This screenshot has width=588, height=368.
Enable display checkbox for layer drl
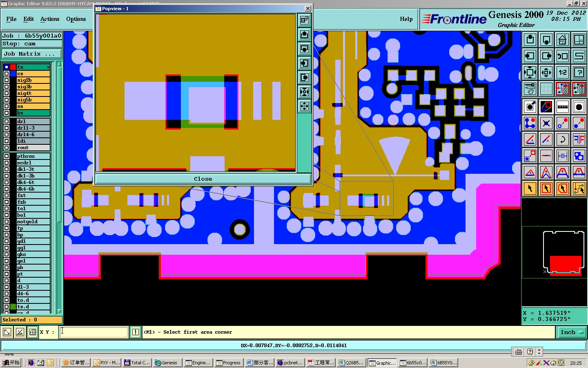7,121
